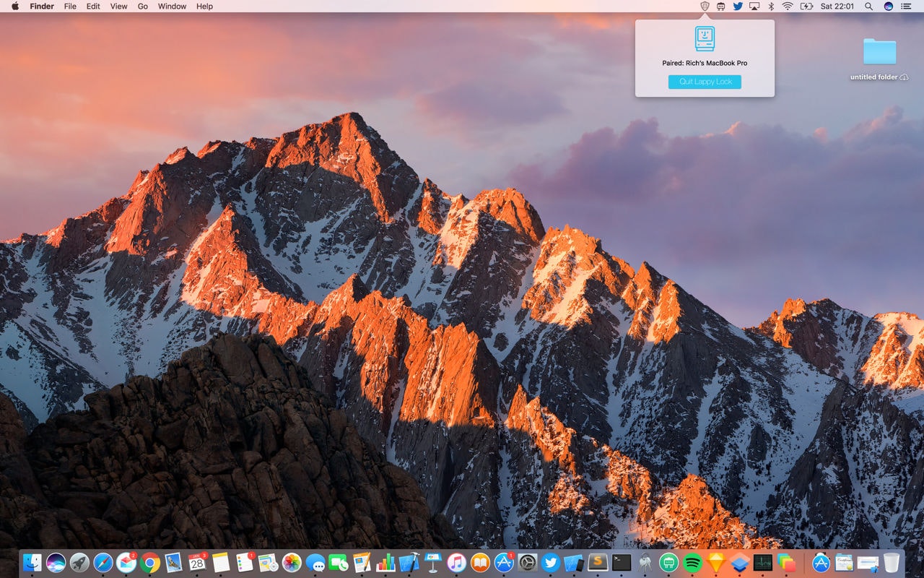
Task: Open the Go menu
Action: tap(142, 6)
